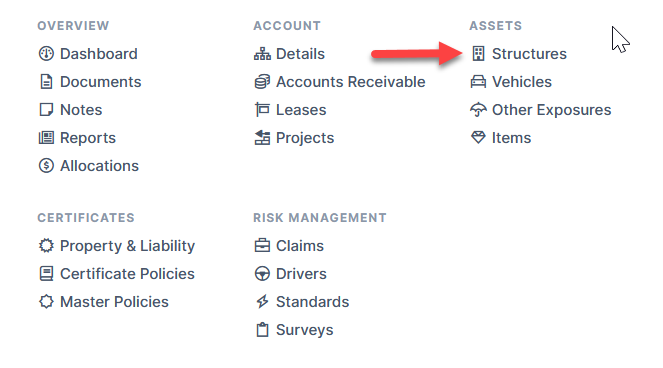Click the Standards lightning bolt icon
The height and width of the screenshot is (368, 663).
tap(262, 302)
